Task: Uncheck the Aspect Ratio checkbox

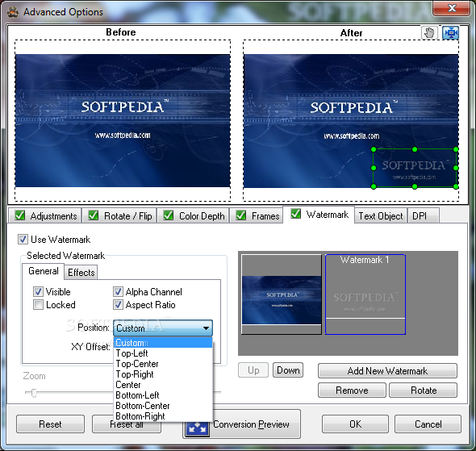Action: pos(118,305)
